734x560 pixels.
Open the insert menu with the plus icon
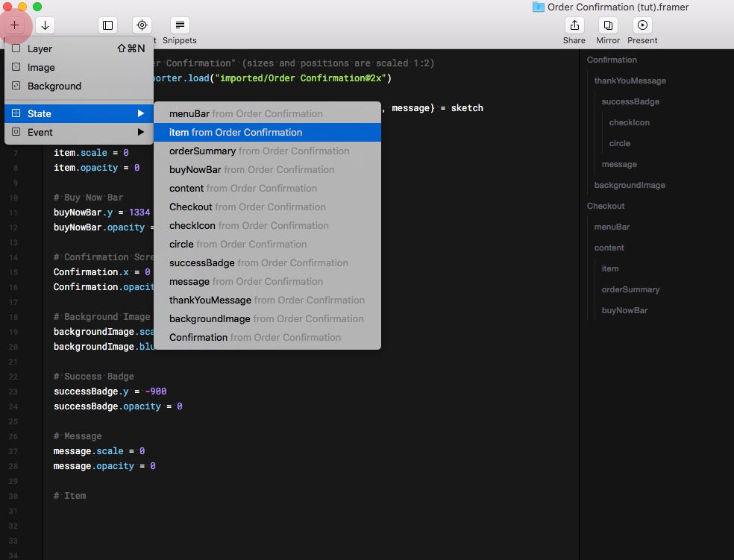[x=15, y=25]
